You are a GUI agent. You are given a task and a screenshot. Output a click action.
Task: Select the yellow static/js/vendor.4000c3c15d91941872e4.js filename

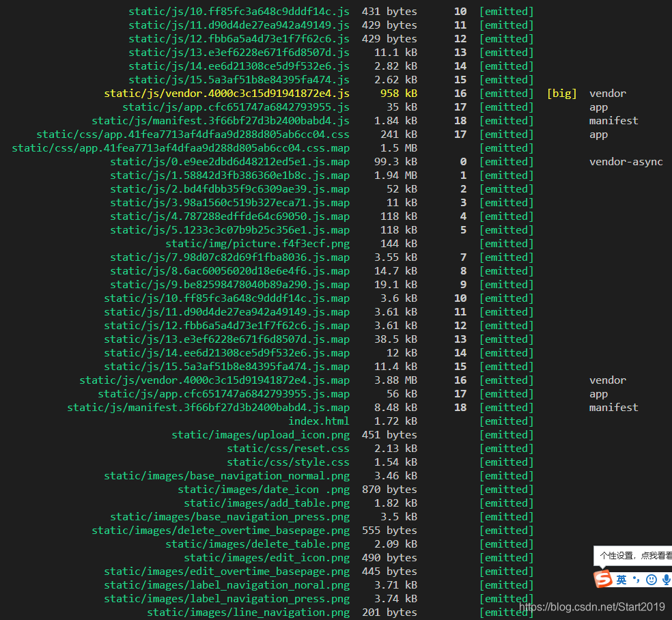(227, 94)
